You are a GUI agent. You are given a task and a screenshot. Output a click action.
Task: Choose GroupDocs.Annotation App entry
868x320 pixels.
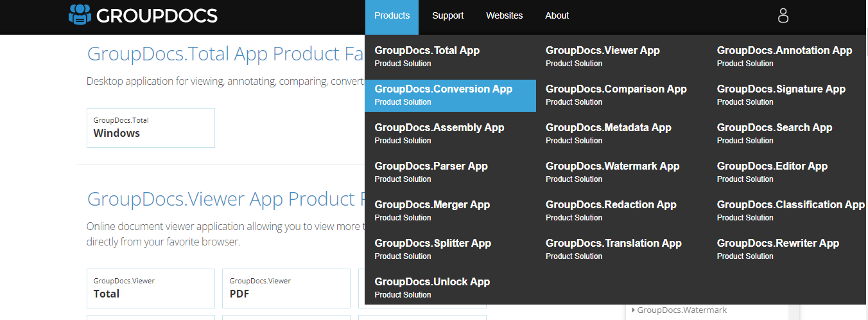[787, 57]
